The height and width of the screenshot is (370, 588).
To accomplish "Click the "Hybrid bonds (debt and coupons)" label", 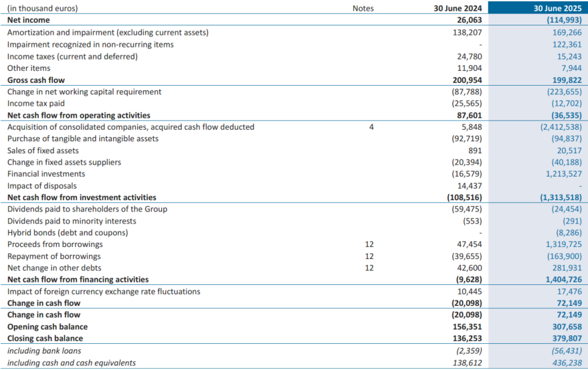I will (66, 233).
